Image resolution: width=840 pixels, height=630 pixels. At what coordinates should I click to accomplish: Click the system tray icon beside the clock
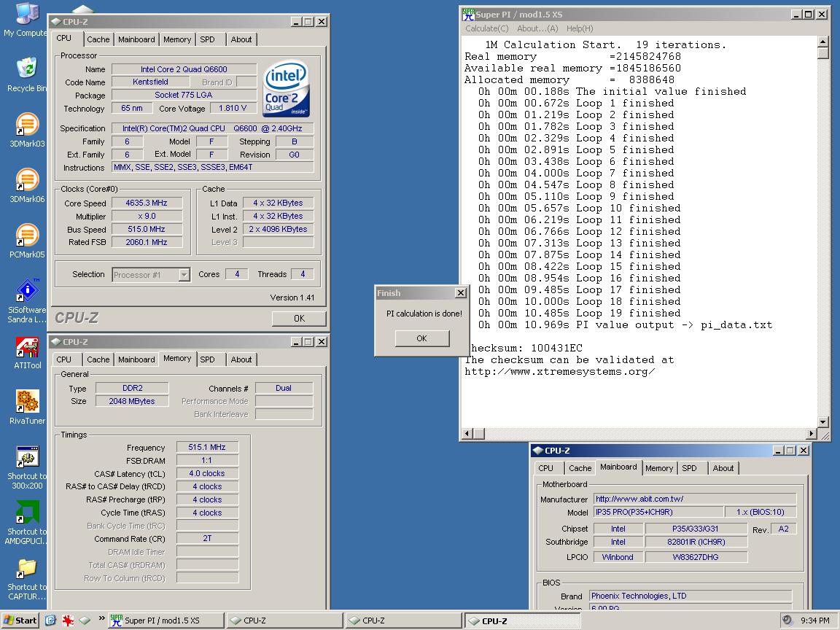click(787, 621)
